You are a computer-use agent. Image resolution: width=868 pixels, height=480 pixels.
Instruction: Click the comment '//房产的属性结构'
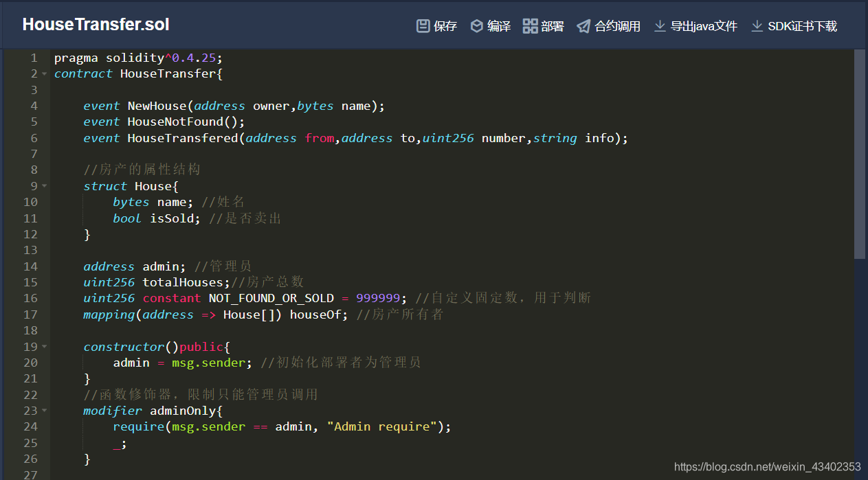pyautogui.click(x=142, y=170)
